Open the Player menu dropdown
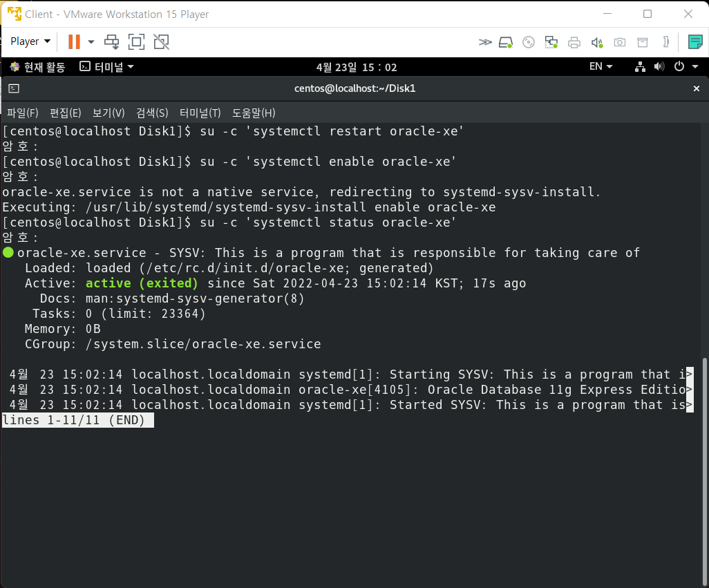This screenshot has width=709, height=588. point(30,41)
